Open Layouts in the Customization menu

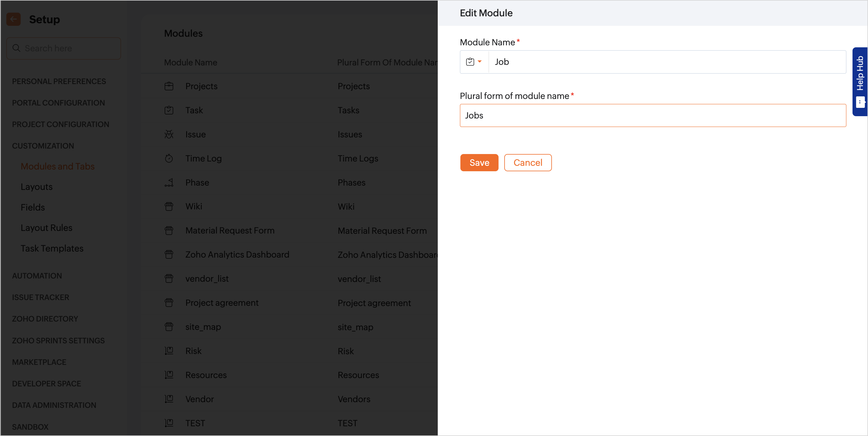[37, 187]
